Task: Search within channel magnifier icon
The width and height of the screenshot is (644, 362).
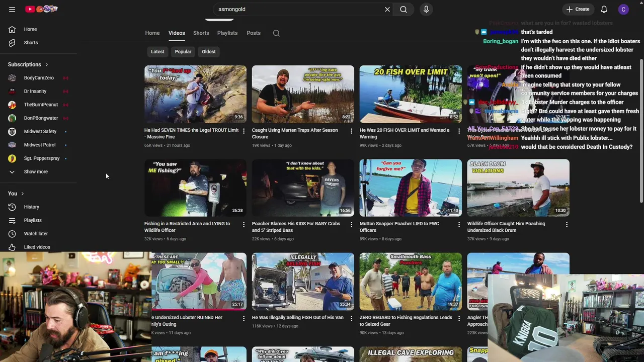Action: 276,33
